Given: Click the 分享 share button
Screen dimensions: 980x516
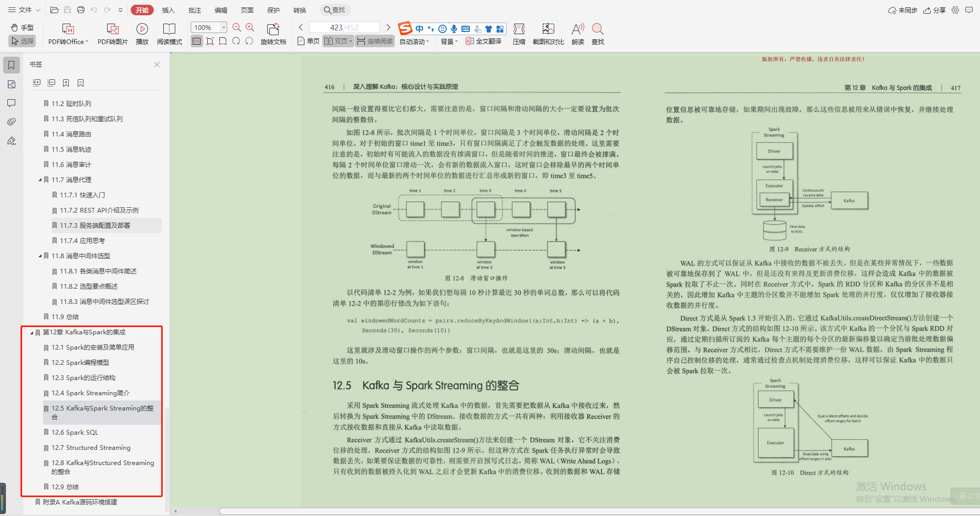Looking at the screenshot, I should coord(935,10).
